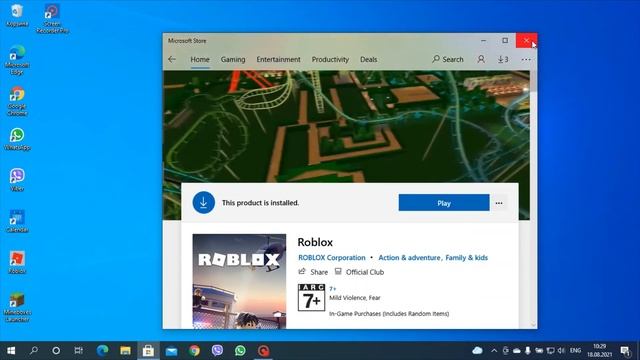The height and width of the screenshot is (360, 640).
Task: Open the weather cloud tray icon
Action: [x=477, y=351]
